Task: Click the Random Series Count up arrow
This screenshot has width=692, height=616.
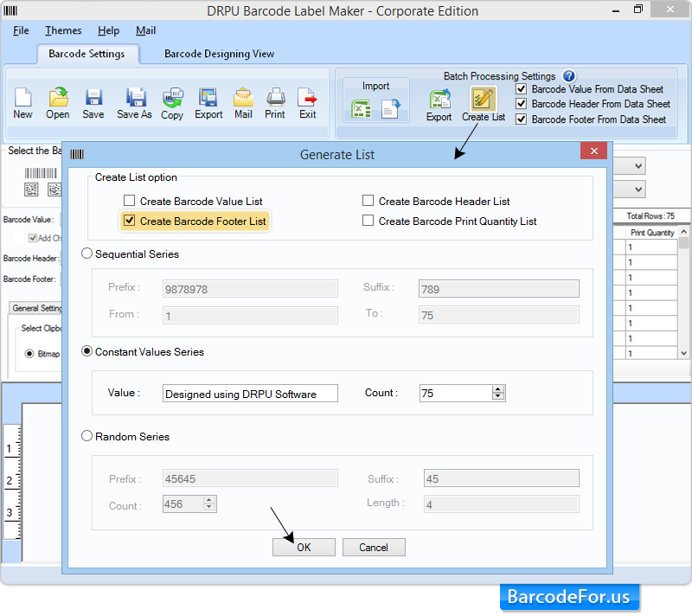Action: click(x=209, y=500)
